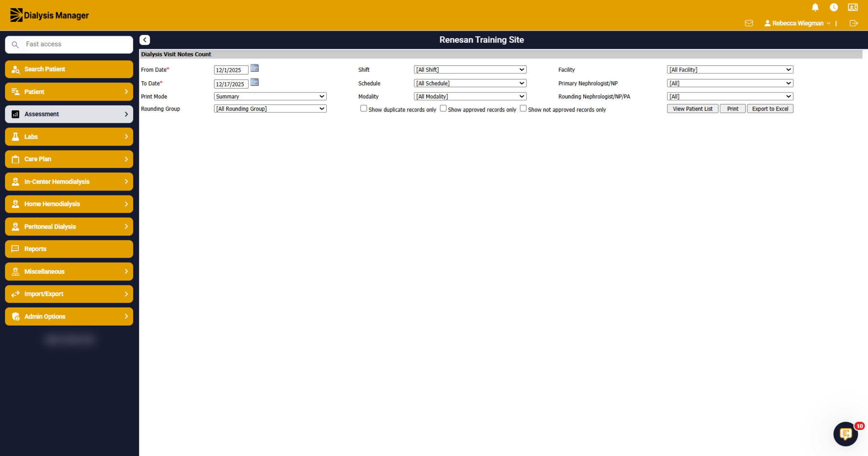Click the Import/Export arrows icon
Image resolution: width=868 pixels, height=456 pixels.
(16, 294)
